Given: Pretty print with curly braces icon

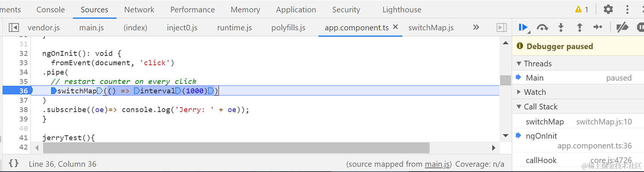Looking at the screenshot, I should pos(14,163).
